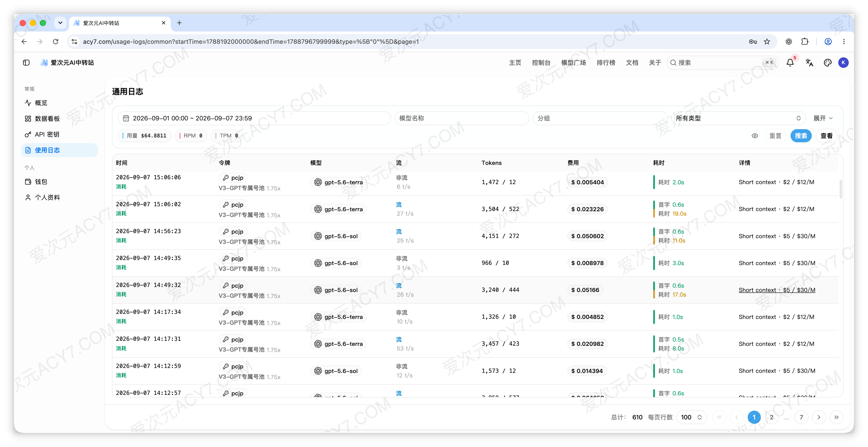Toggle the sidebar collapse icon

click(x=26, y=63)
